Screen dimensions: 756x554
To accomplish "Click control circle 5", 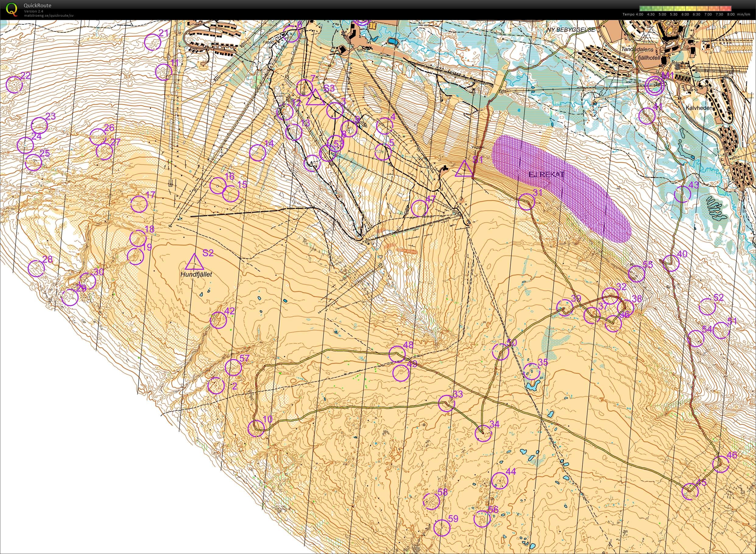I will [383, 152].
